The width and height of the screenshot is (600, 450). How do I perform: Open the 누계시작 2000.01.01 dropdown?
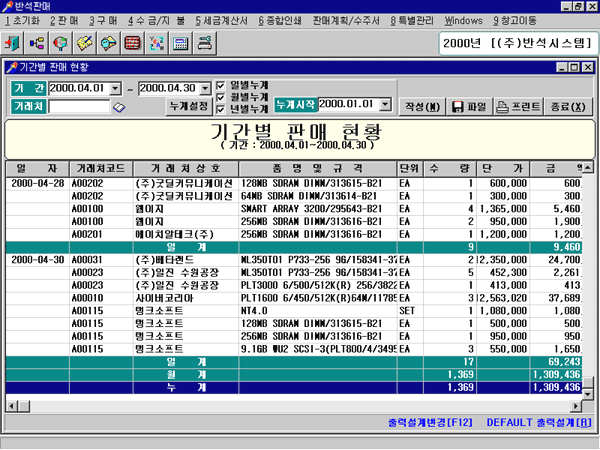[x=386, y=104]
